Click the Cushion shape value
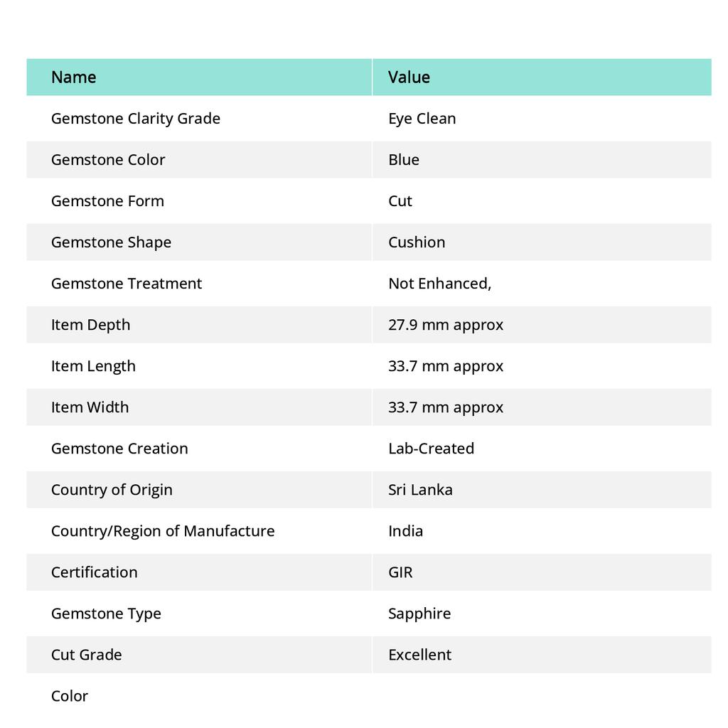Screen dimensions: 728x728 417,242
